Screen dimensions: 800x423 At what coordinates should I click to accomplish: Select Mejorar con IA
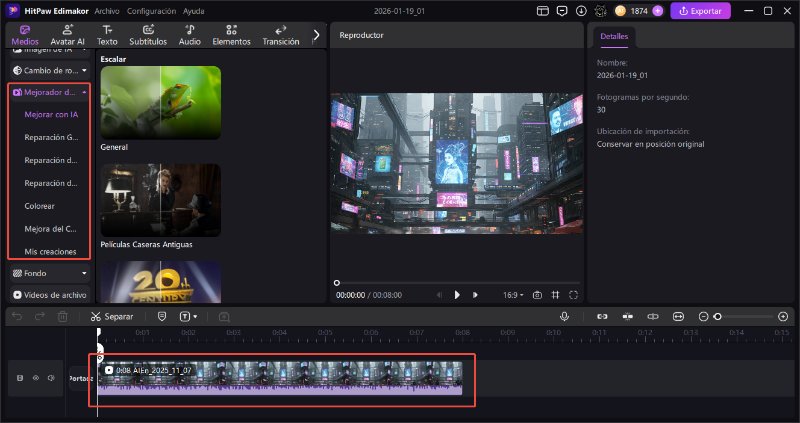51,114
